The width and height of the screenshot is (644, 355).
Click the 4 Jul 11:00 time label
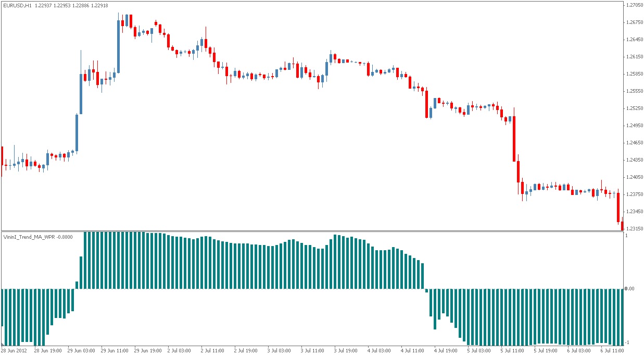(413, 351)
